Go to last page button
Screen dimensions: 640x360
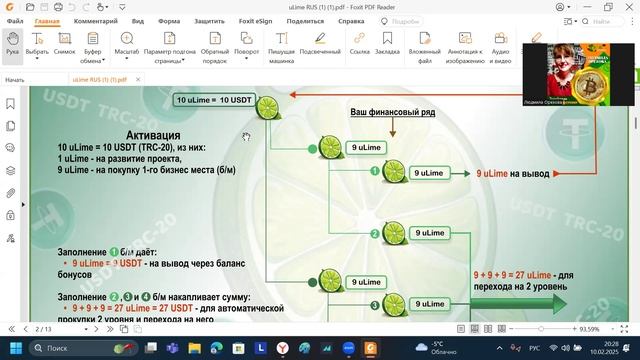[110, 329]
